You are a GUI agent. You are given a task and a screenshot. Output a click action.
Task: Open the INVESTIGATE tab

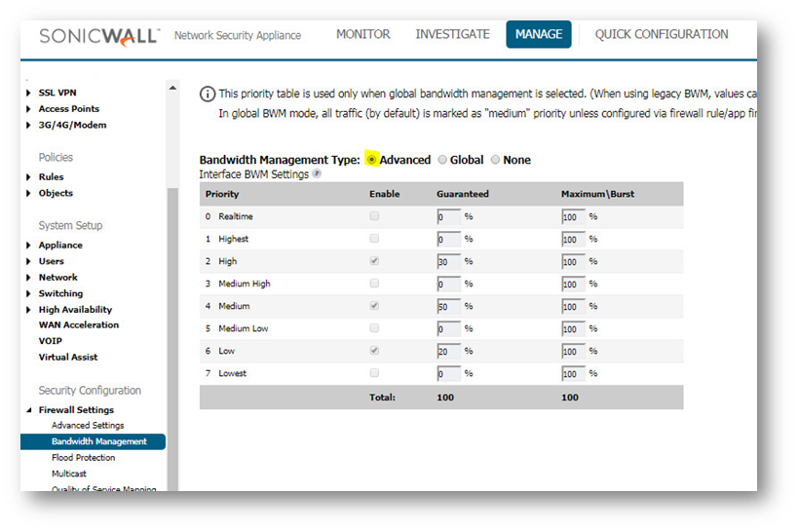click(452, 34)
